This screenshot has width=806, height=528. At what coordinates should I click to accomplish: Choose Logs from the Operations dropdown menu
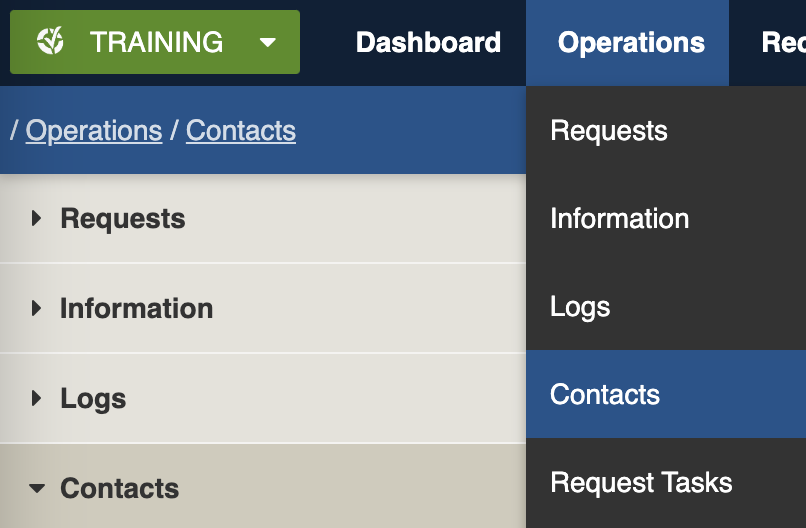(580, 307)
